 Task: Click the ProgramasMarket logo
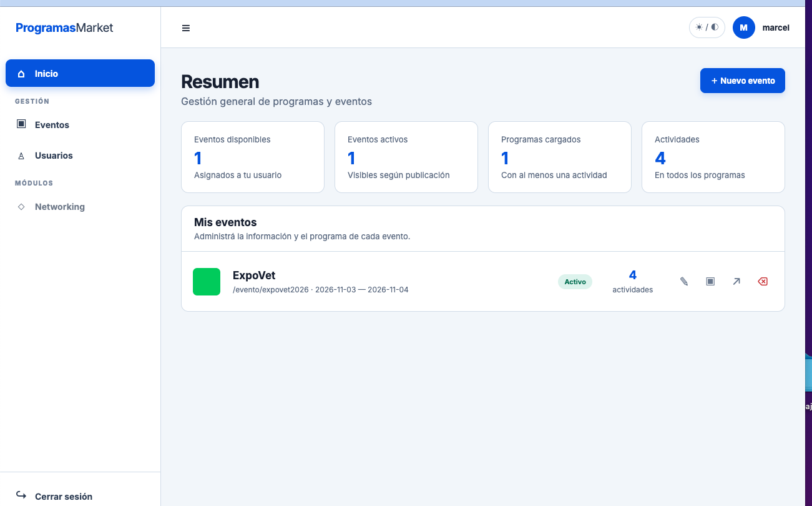(64, 27)
